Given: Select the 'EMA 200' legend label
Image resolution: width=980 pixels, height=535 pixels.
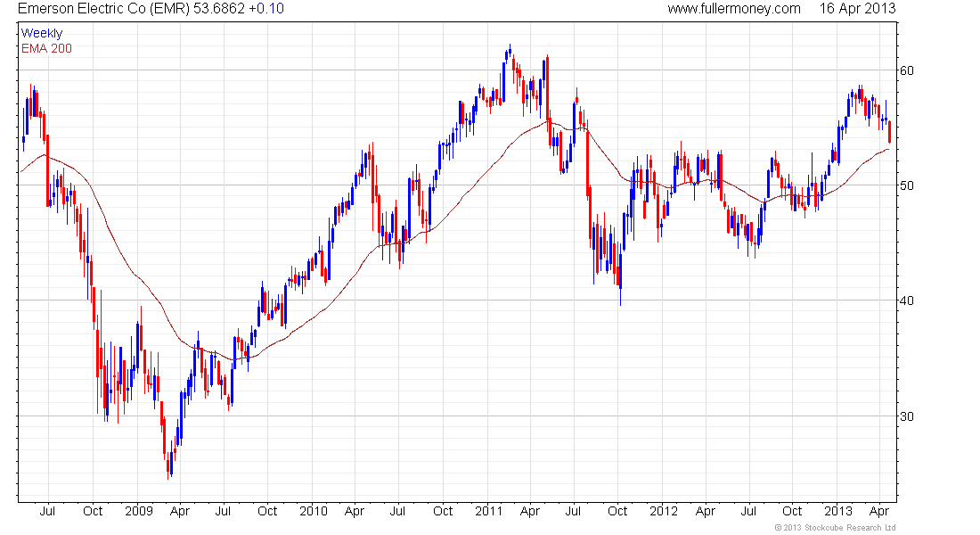Looking at the screenshot, I should 46,48.
